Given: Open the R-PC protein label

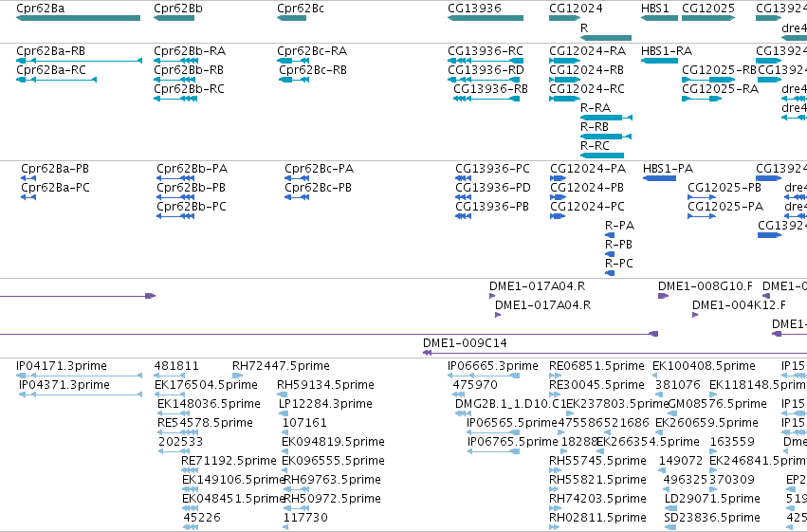Looking at the screenshot, I should point(618,264).
